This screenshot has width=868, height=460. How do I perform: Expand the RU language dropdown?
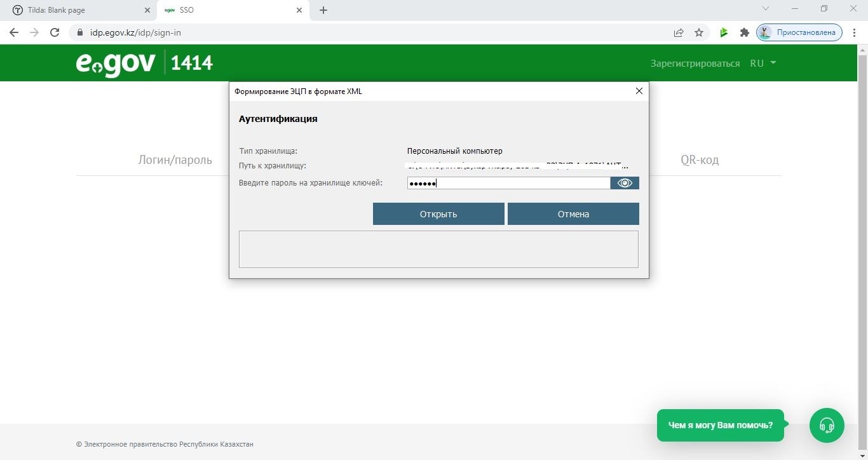[x=763, y=64]
